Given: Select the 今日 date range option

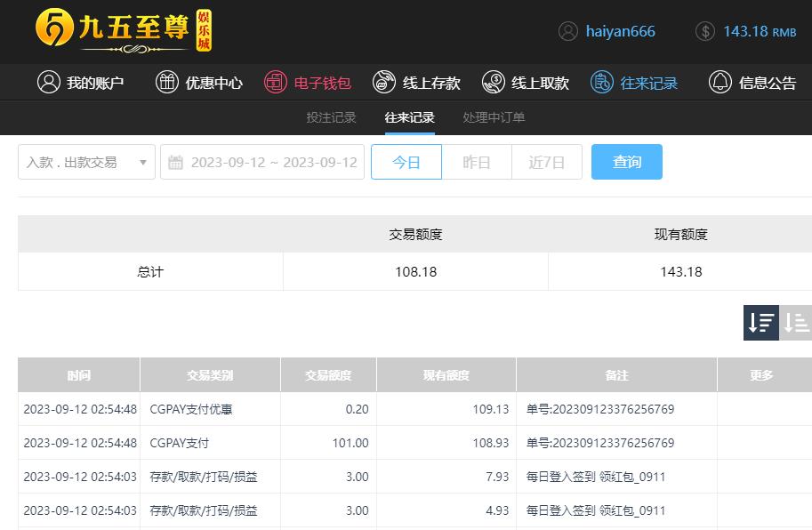Looking at the screenshot, I should tap(406, 162).
